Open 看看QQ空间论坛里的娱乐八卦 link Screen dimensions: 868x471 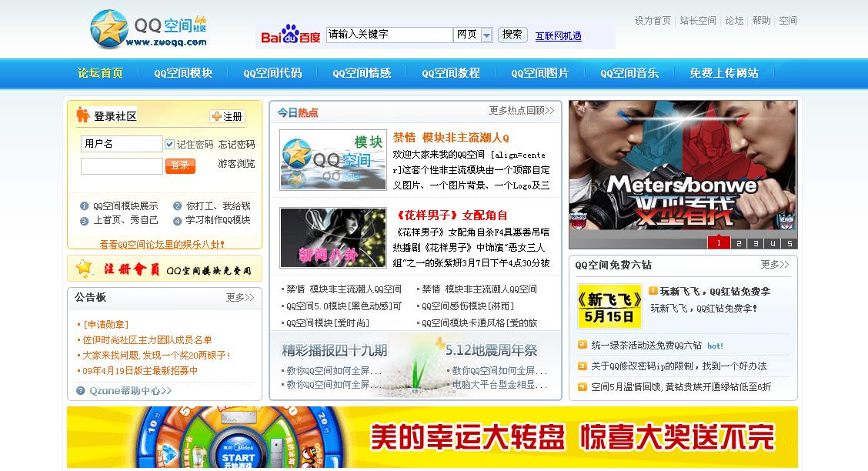[x=162, y=244]
